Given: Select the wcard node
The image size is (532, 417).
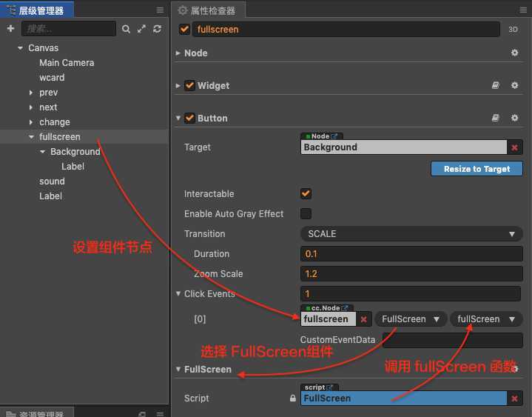Looking at the screenshot, I should click(x=52, y=78).
